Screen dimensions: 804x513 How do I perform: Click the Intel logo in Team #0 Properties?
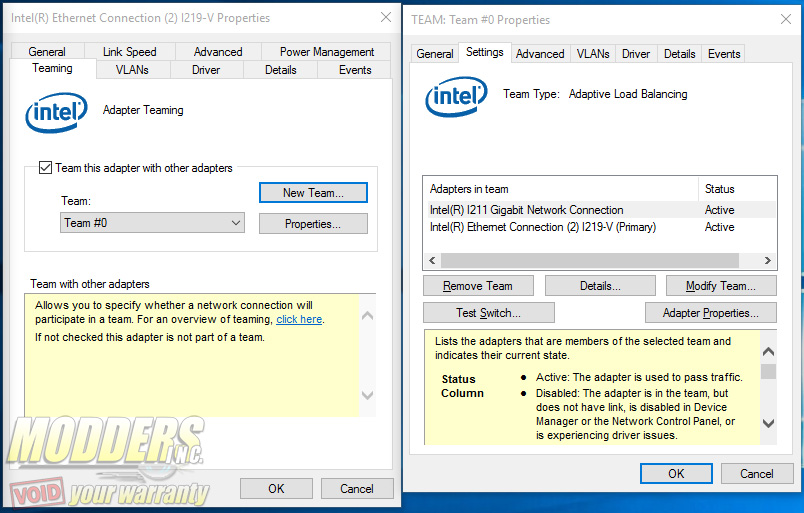tap(456, 96)
